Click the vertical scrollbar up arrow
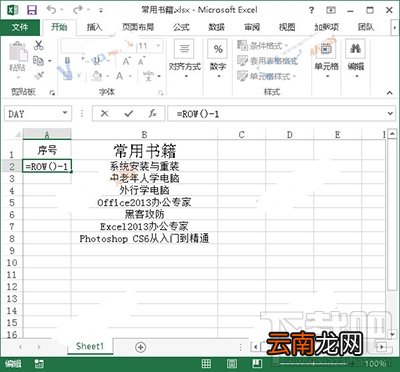Viewport: 400px width, 372px height. (x=393, y=134)
